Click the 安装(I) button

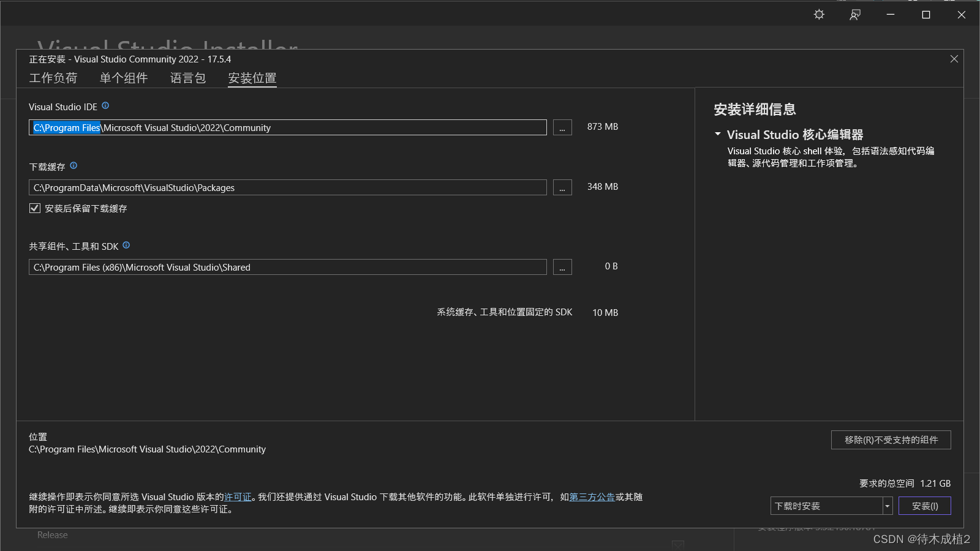click(x=925, y=506)
